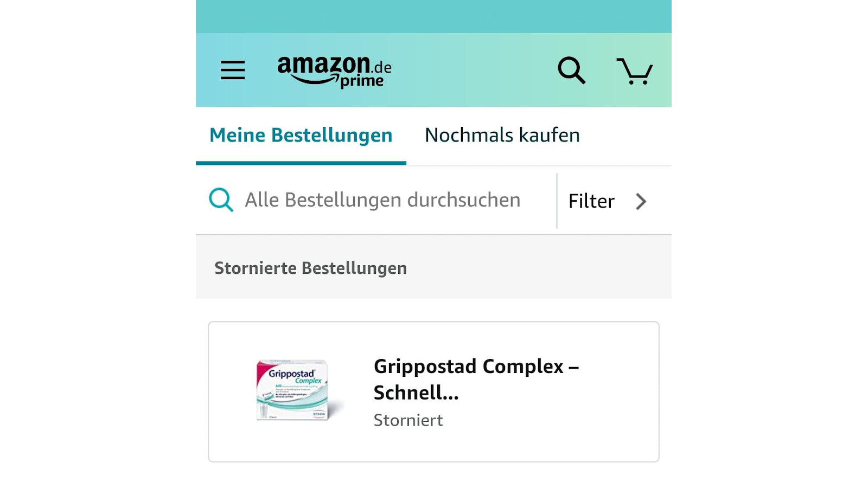This screenshot has height=488, width=868.
Task: Open the shopping cart
Action: (x=634, y=71)
